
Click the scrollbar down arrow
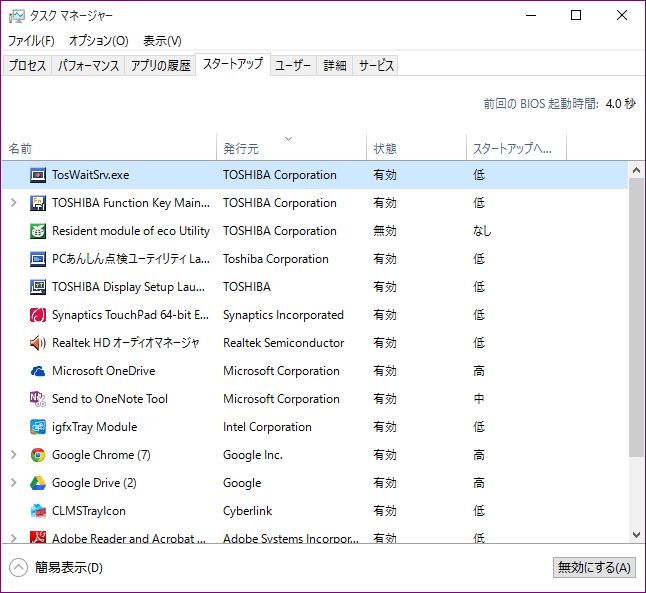pos(636,535)
